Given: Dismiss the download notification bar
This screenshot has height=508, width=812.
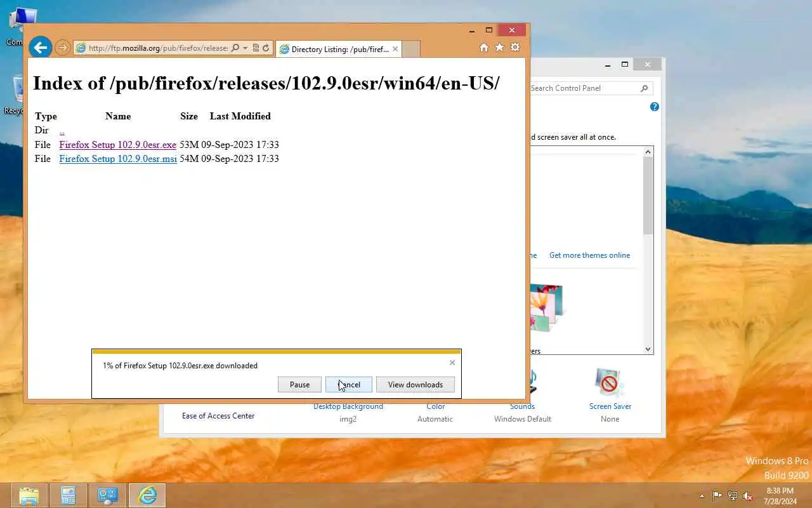Looking at the screenshot, I should pyautogui.click(x=452, y=363).
